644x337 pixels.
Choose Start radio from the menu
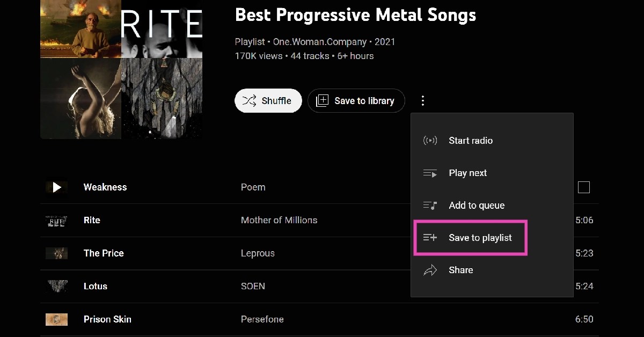471,140
